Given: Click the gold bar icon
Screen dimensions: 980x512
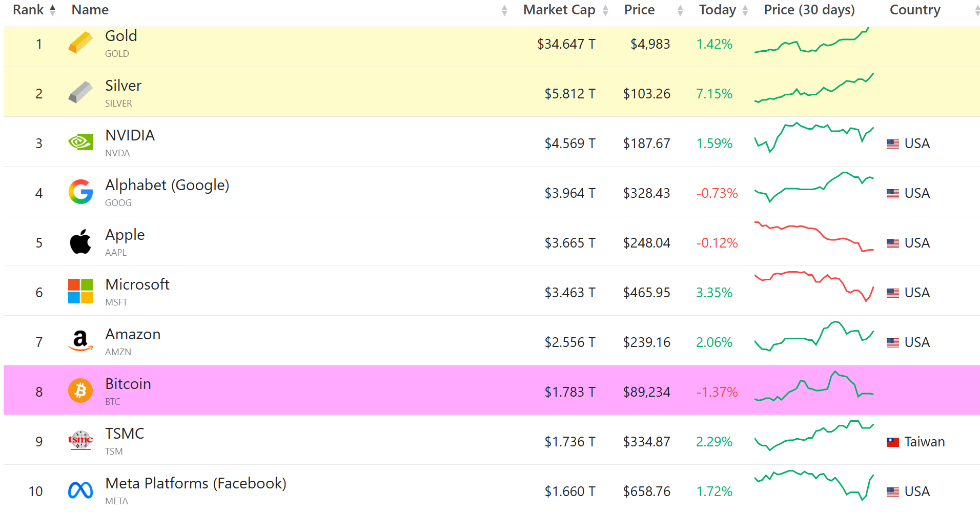Looking at the screenshot, I should tap(80, 43).
